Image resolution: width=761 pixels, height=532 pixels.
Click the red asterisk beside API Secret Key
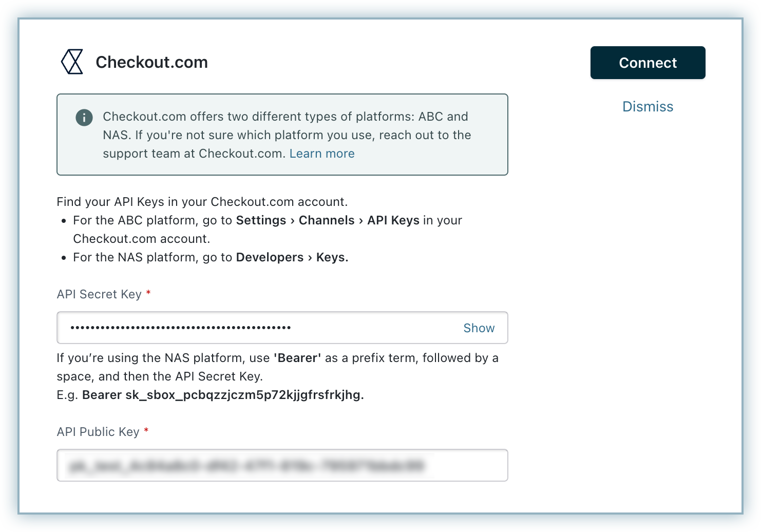pyautogui.click(x=148, y=293)
